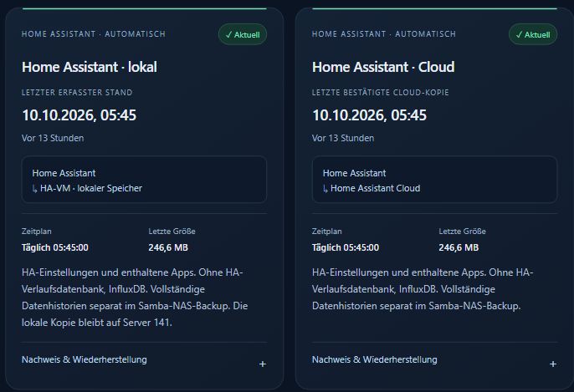Click the description mentioning Server 141
This screenshot has width=574, height=392.
135,298
